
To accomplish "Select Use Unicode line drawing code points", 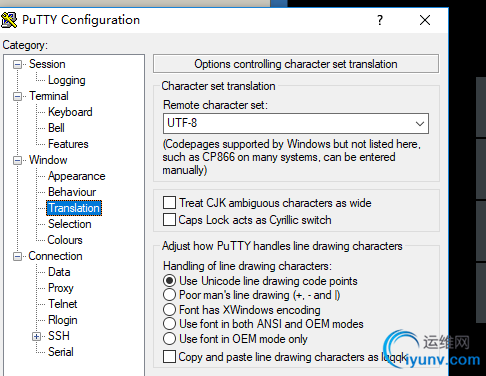I will click(169, 281).
